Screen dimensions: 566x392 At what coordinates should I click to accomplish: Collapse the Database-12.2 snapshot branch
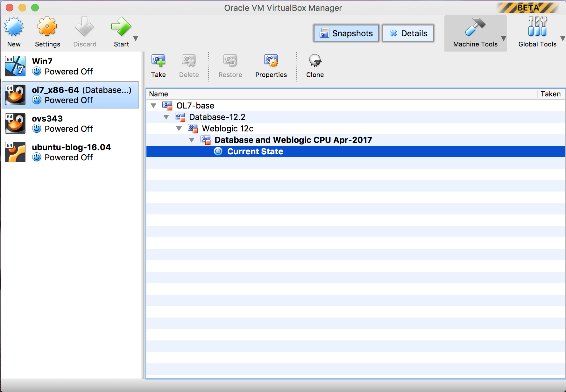tap(166, 117)
